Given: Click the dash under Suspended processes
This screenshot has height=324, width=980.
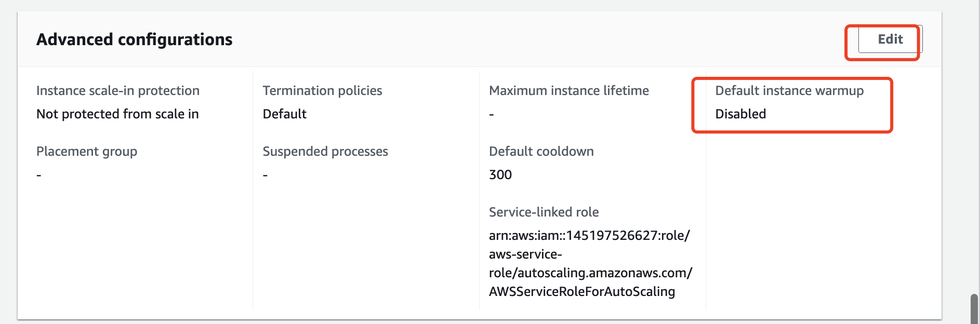Looking at the screenshot, I should coord(266,175).
